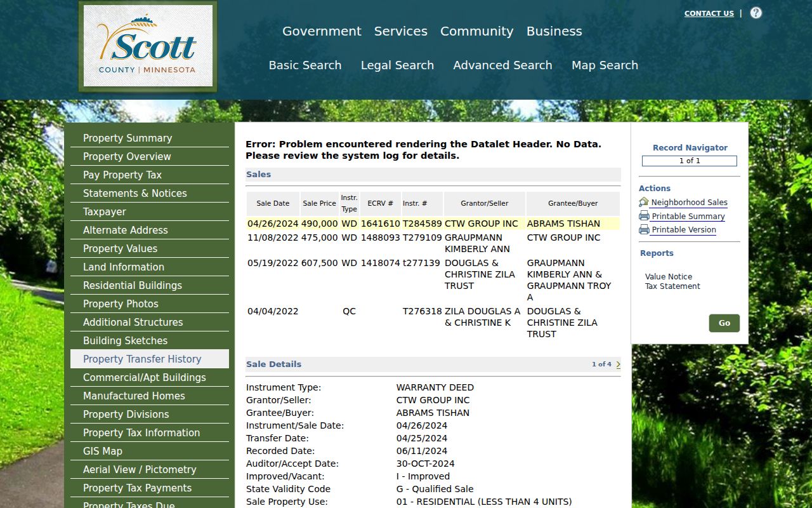The image size is (812, 508).
Task: Click the Printable Summary printer icon
Action: click(644, 216)
